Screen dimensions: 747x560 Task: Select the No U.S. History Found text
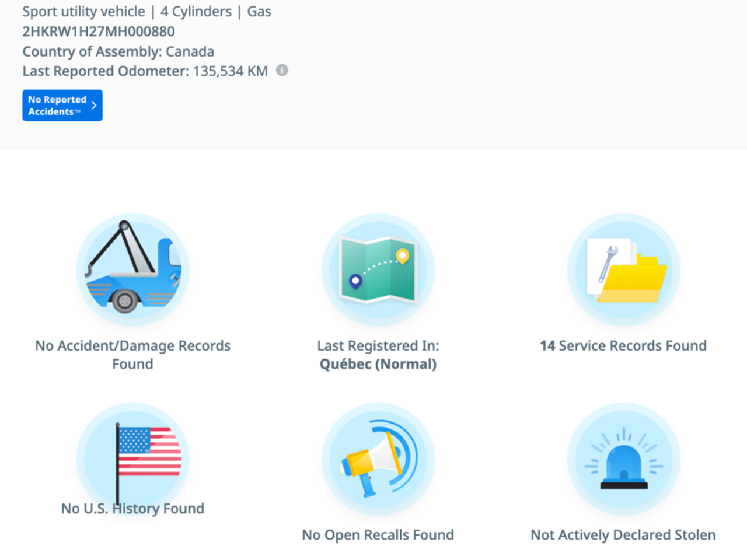tap(133, 509)
